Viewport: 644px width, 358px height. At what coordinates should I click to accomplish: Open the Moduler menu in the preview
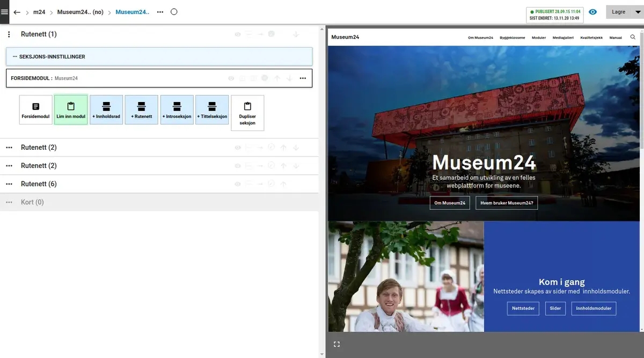coord(538,38)
